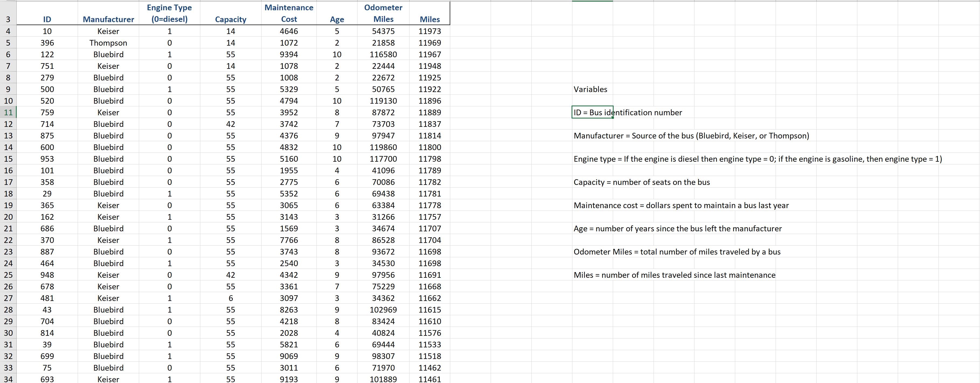Select the Miles value 11973 cell
Image resolution: width=980 pixels, height=383 pixels.
point(429,31)
